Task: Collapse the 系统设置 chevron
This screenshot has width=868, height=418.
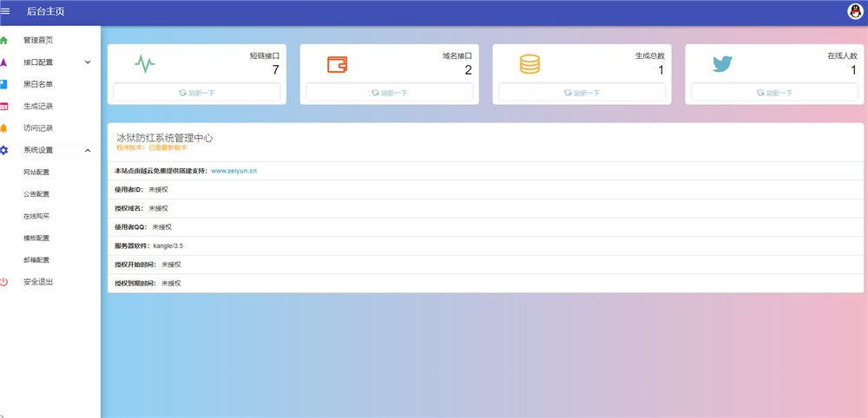Action: pyautogui.click(x=88, y=150)
